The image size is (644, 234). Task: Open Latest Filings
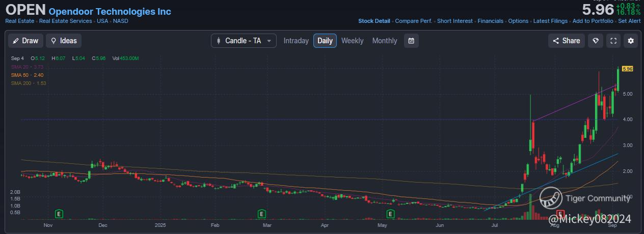tap(550, 21)
